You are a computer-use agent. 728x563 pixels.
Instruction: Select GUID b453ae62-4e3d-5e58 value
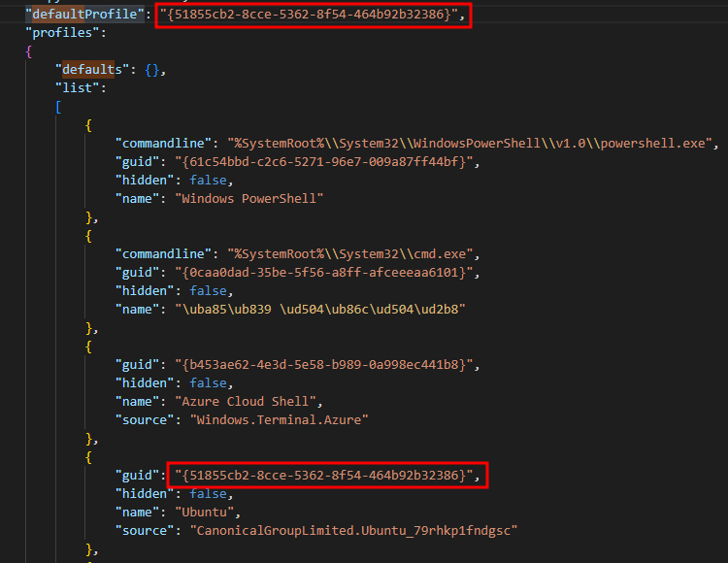324,364
